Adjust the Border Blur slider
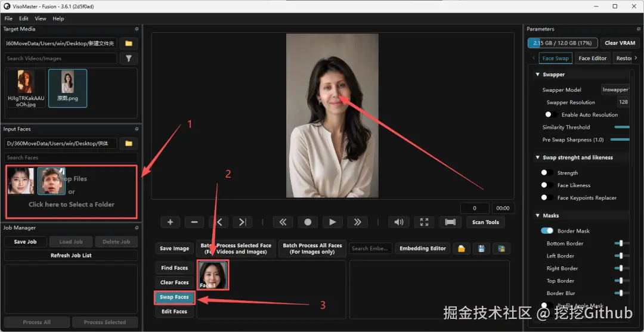The image size is (644, 332). click(x=621, y=293)
